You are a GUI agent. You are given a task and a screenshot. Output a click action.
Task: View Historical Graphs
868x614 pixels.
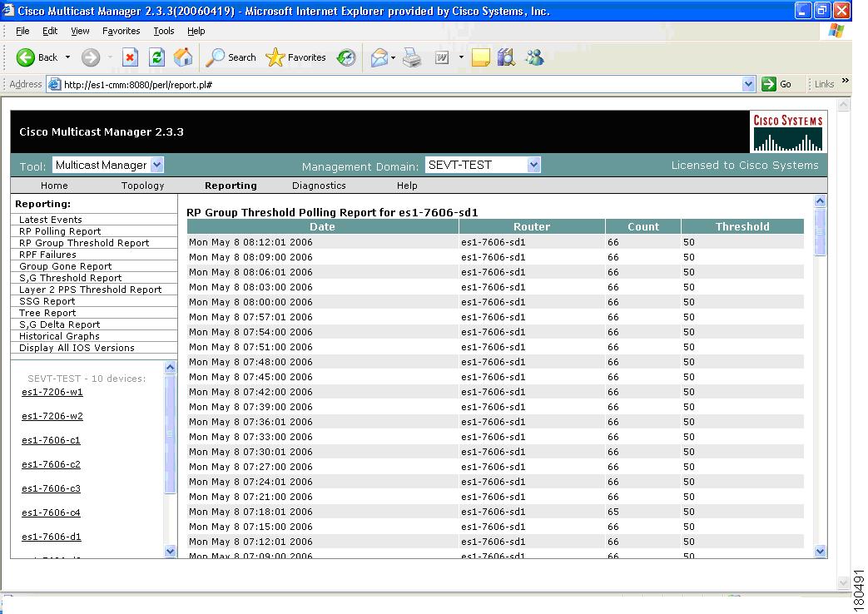click(x=59, y=336)
